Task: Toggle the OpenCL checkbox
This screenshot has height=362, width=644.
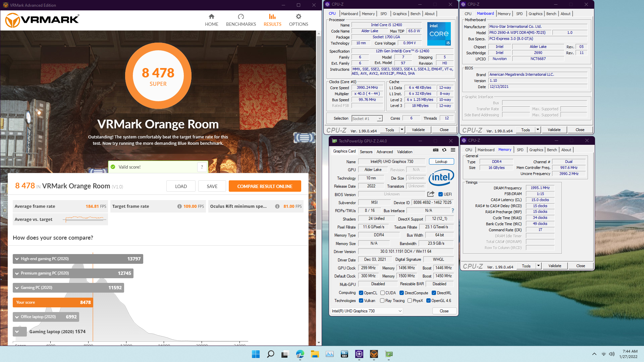Action: coord(361,293)
